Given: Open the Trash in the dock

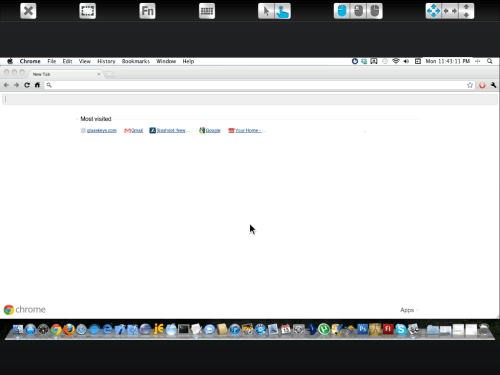Looking at the screenshot, I should click(484, 330).
